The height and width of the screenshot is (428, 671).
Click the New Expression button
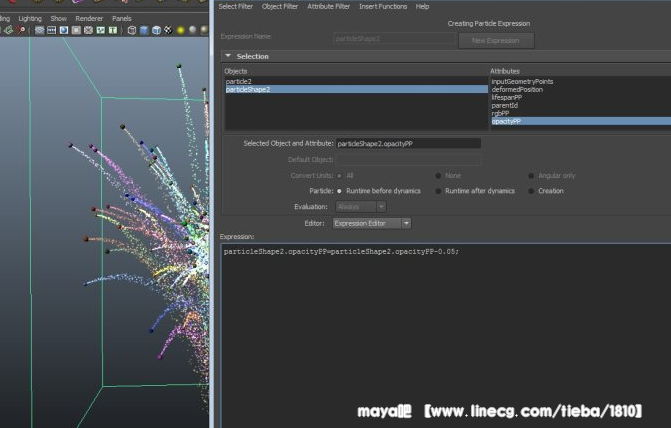point(496,41)
